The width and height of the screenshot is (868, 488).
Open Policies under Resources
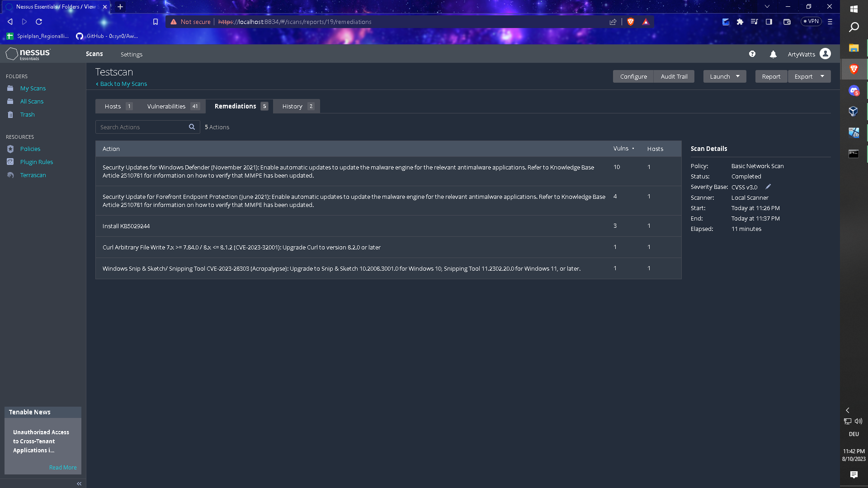pos(30,149)
